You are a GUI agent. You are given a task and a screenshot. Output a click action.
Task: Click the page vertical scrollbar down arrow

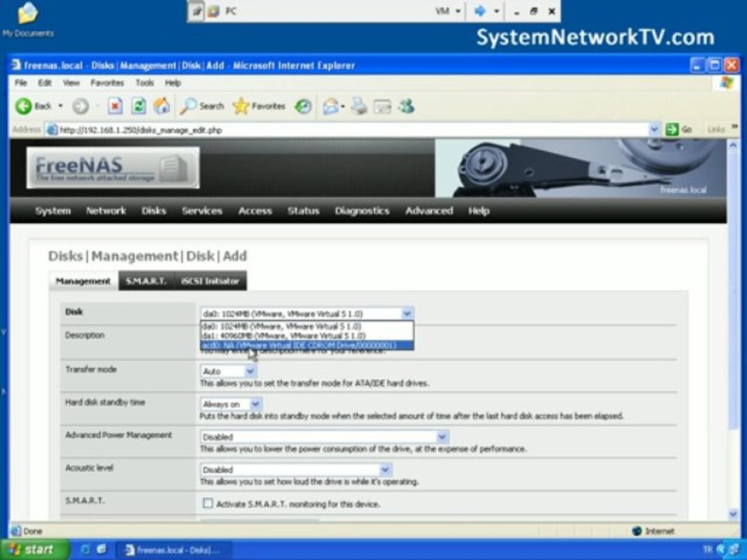pyautogui.click(x=733, y=514)
